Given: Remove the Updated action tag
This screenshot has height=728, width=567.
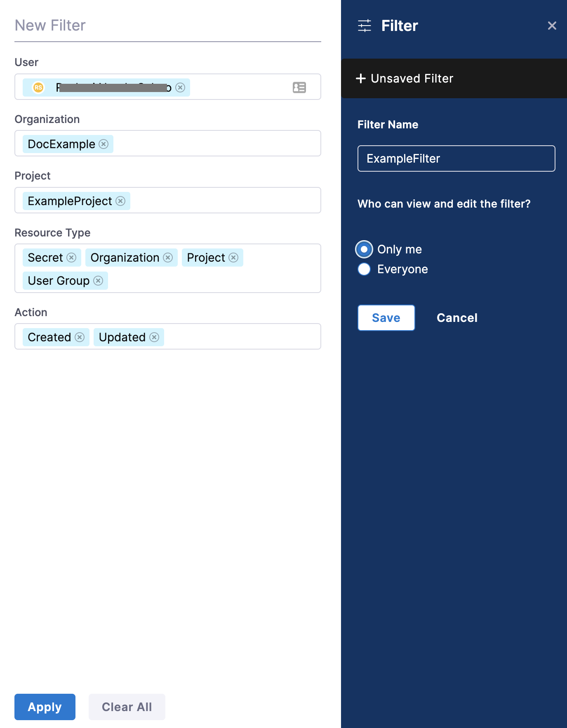Looking at the screenshot, I should click(154, 337).
